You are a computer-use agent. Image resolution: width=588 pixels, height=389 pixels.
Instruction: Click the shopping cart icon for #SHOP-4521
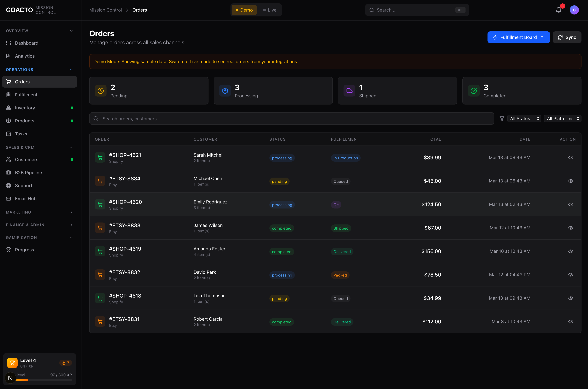pos(100,158)
